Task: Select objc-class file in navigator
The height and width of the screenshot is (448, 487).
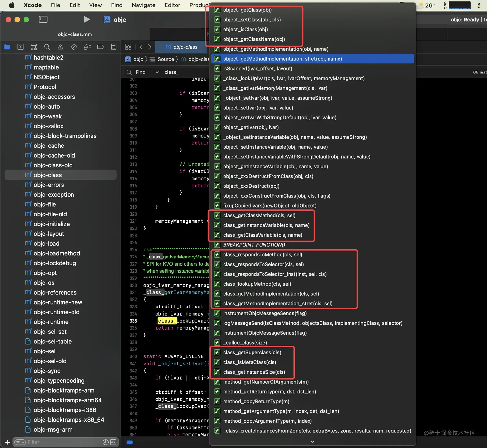Action: 61,175
